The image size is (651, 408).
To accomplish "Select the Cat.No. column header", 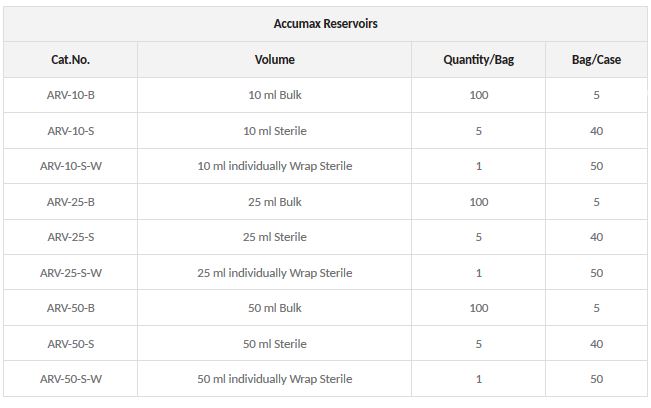I will [71, 60].
